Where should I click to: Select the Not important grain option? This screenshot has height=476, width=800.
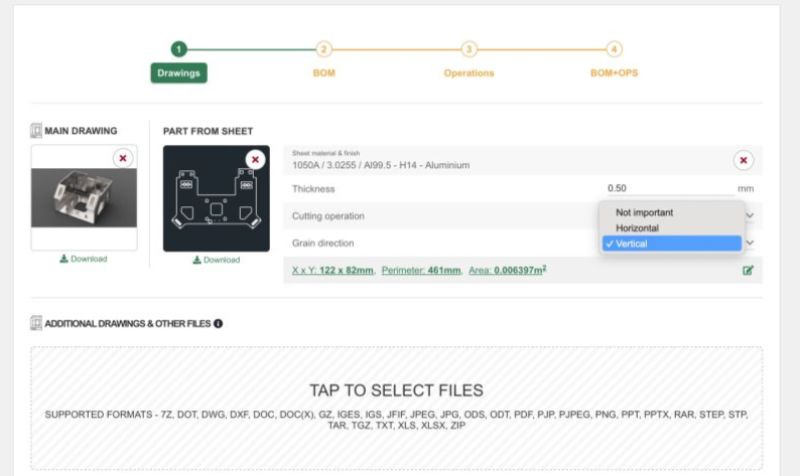644,212
